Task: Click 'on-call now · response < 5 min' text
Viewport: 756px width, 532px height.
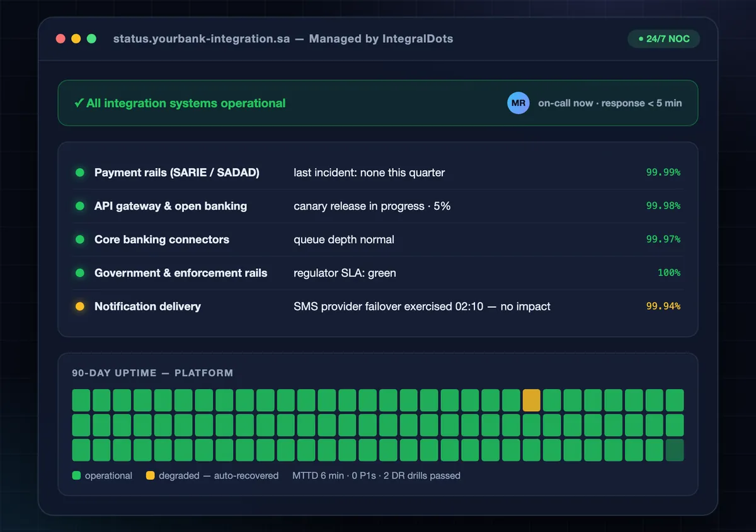Action: 610,103
